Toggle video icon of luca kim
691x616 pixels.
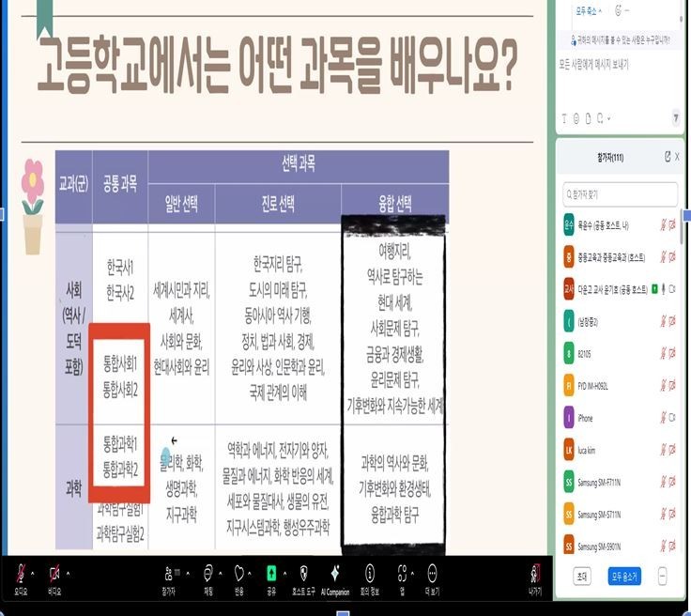click(672, 450)
